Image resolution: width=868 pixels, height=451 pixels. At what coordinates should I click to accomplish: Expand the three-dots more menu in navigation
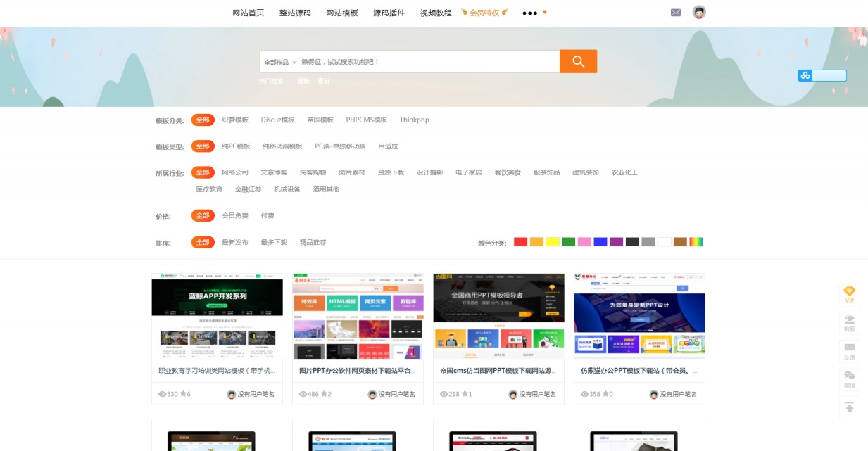[x=530, y=13]
